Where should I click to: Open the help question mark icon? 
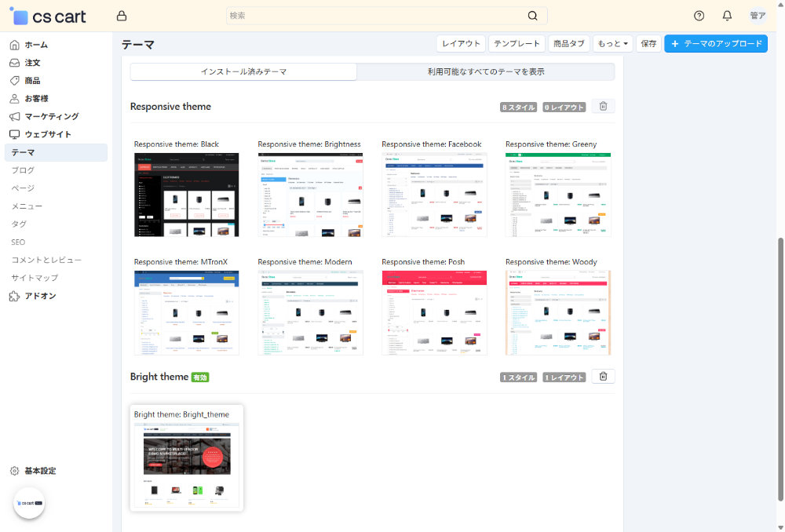point(699,16)
